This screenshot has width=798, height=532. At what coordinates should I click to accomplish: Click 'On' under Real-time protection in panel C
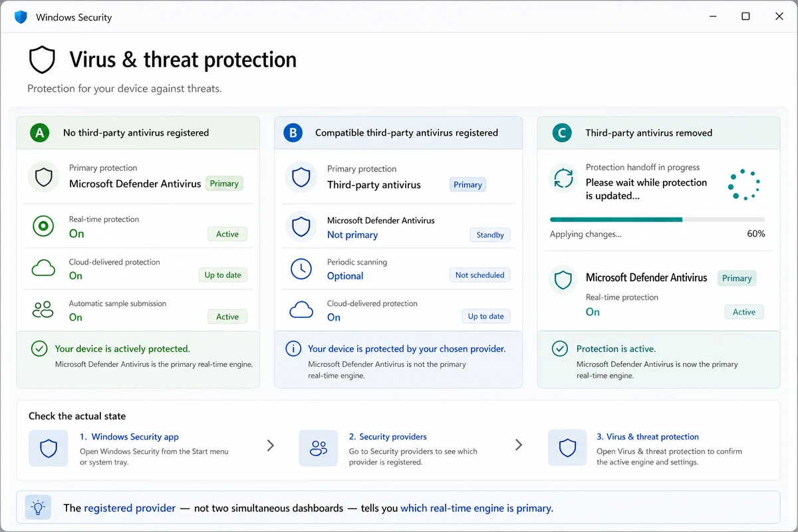[x=593, y=312]
